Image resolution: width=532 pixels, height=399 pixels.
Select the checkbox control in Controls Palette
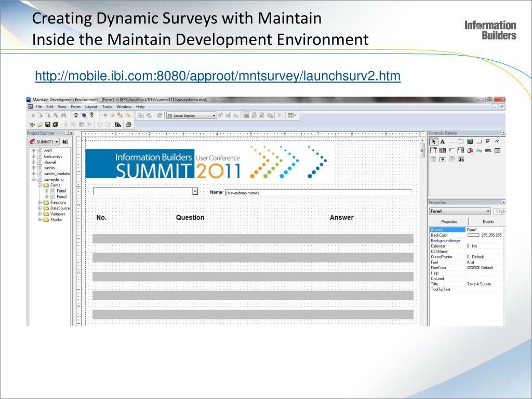point(488,141)
